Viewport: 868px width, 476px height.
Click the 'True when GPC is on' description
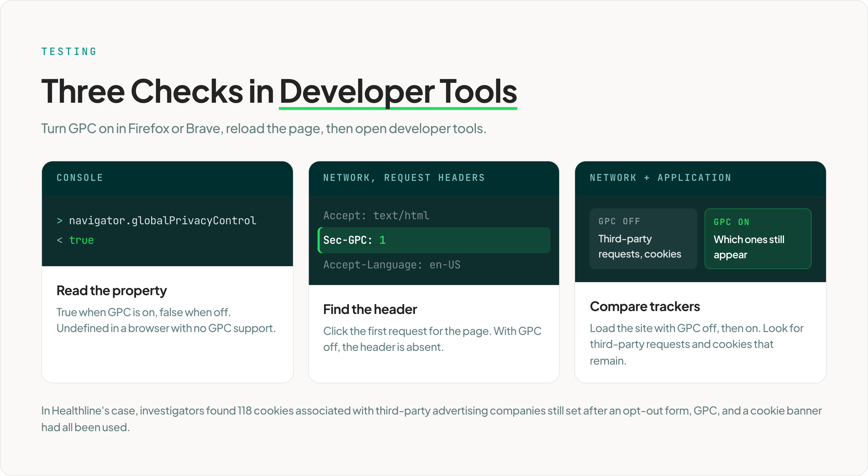(x=166, y=320)
